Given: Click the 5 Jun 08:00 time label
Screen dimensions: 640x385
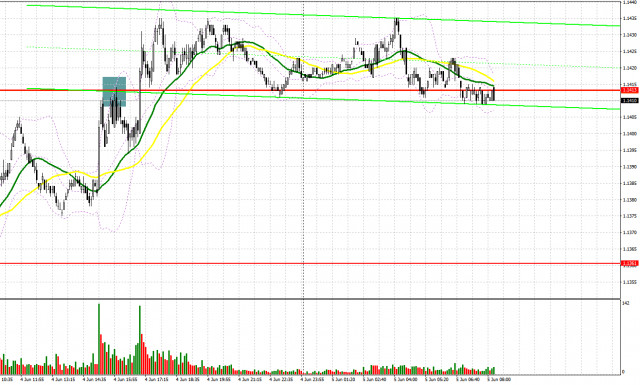Looking at the screenshot, I should pyautogui.click(x=499, y=379).
